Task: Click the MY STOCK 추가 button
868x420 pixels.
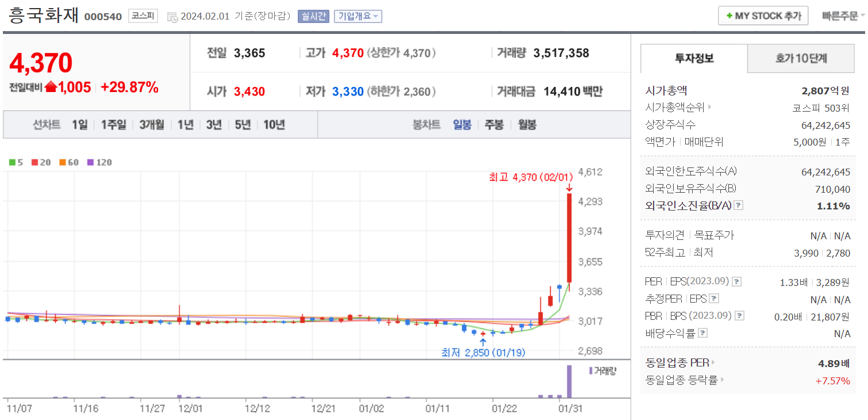Action: (763, 16)
